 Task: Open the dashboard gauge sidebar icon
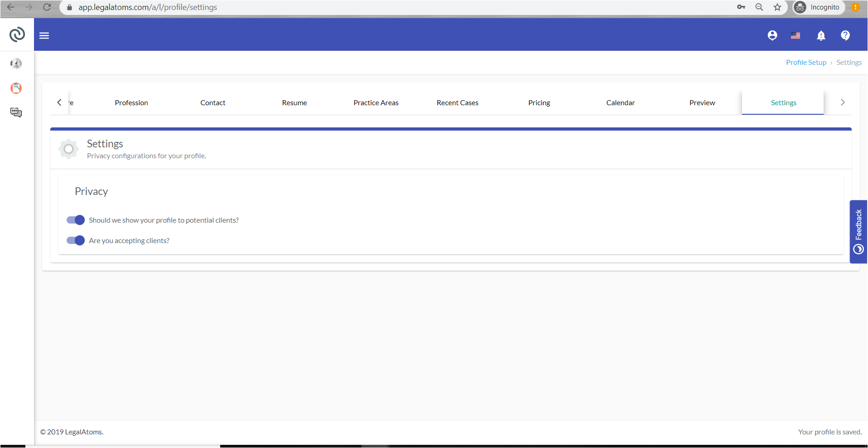click(x=16, y=63)
